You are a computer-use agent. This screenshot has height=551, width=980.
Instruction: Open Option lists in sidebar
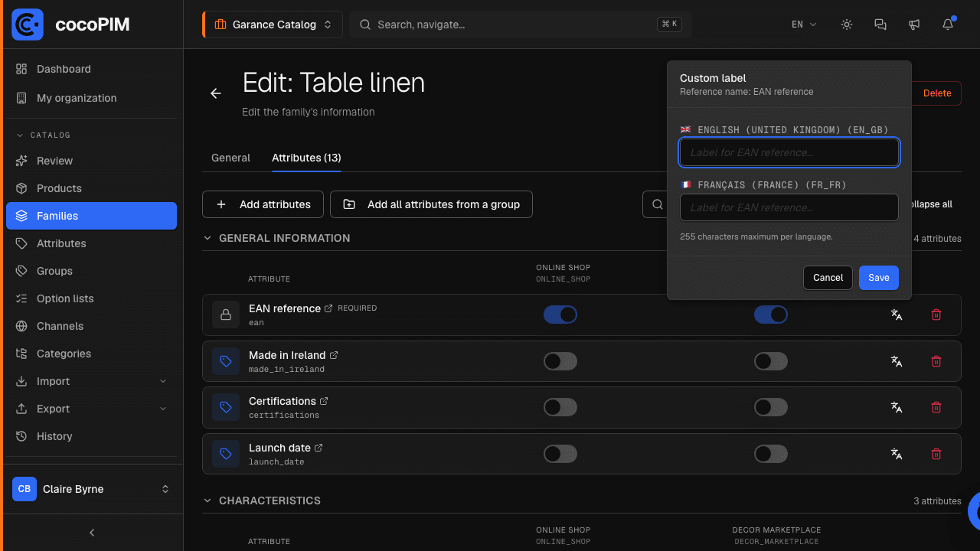click(91, 298)
